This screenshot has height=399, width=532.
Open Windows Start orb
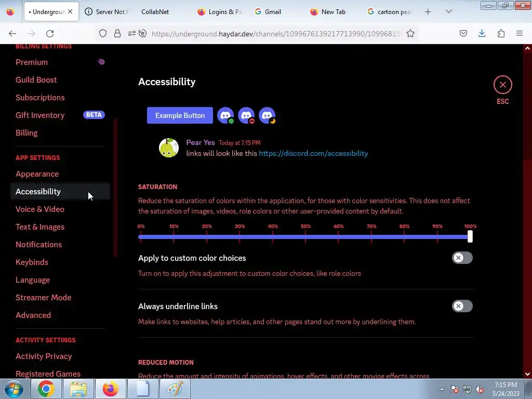point(14,389)
